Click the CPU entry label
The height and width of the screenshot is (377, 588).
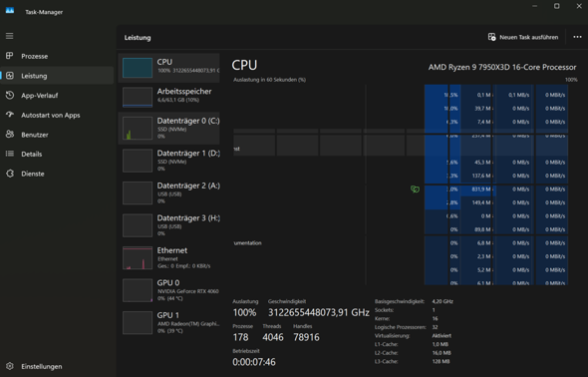[164, 62]
